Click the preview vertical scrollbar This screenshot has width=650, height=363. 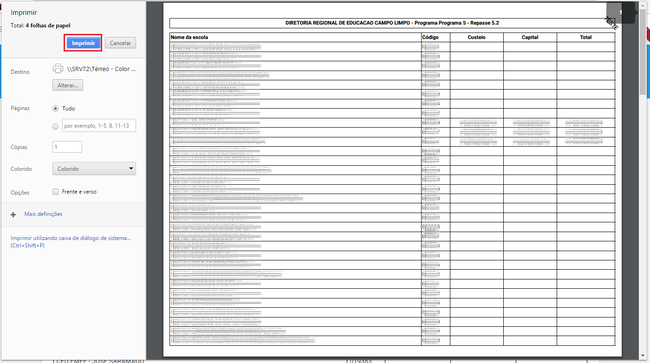click(x=643, y=181)
